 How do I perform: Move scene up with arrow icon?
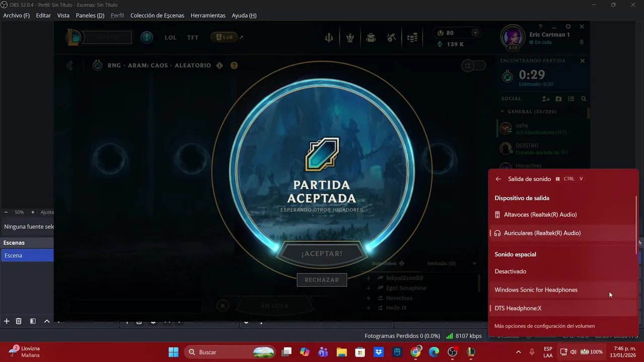pos(47,321)
